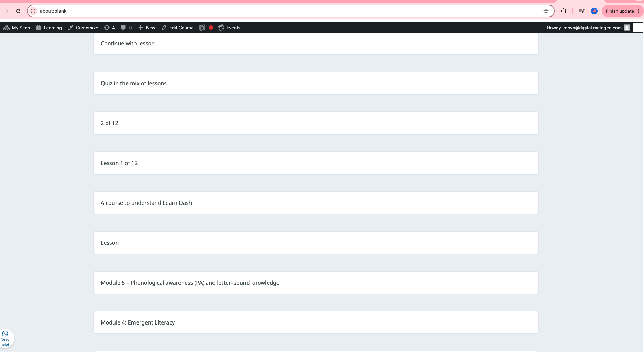Click the updates icon showing 4
Screen dimensions: 644x352
point(109,27)
